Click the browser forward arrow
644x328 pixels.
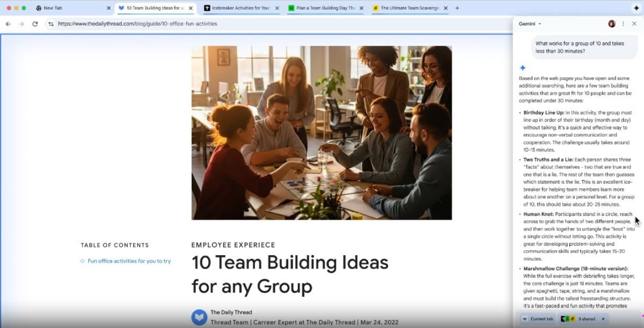pyautogui.click(x=21, y=24)
